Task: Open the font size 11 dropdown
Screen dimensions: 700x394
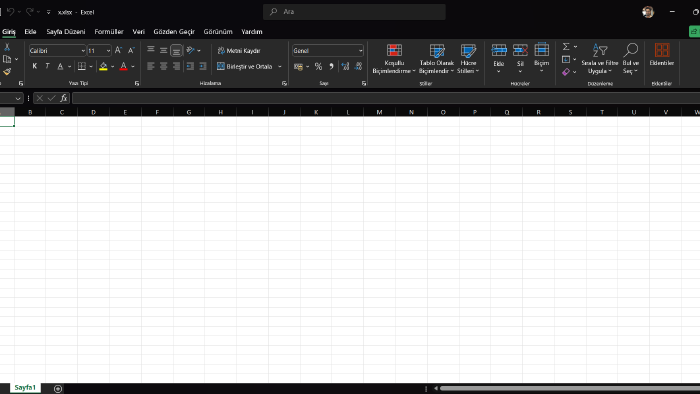Action: 108,51
